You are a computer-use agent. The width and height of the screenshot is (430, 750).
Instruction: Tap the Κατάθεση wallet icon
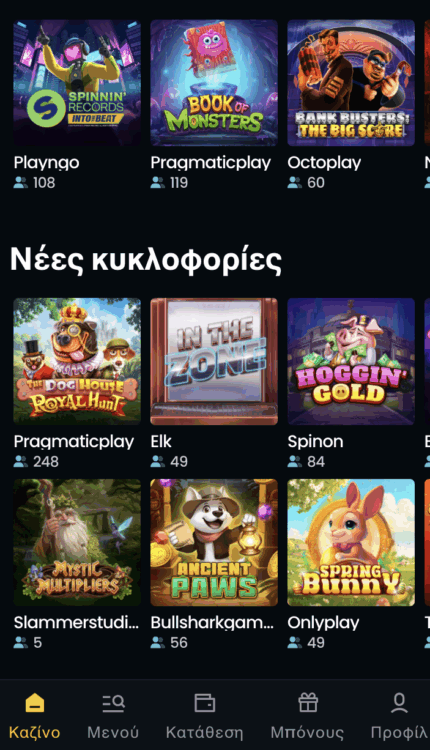pos(205,703)
